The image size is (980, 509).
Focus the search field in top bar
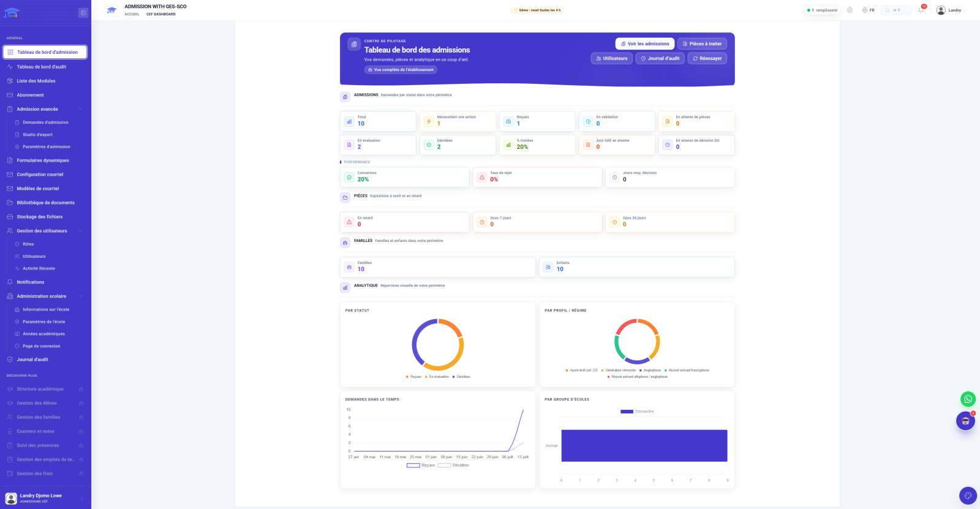click(x=896, y=10)
